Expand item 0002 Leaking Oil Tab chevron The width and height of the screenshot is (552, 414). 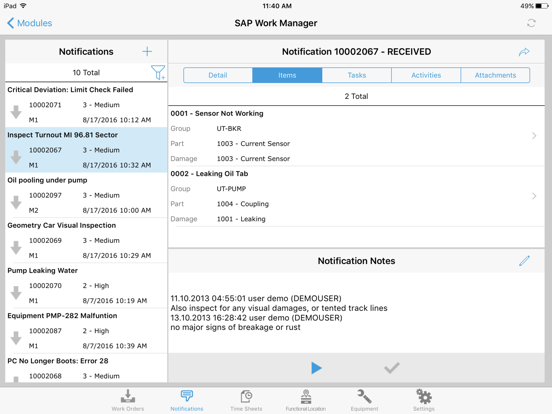(534, 196)
